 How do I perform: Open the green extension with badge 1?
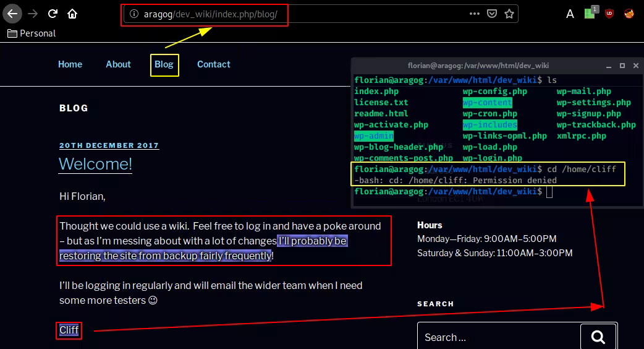click(x=590, y=14)
